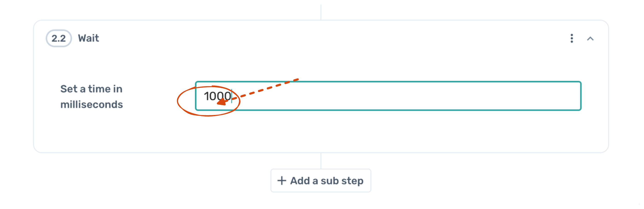
Task: Click the Wait heading text
Action: [x=88, y=38]
